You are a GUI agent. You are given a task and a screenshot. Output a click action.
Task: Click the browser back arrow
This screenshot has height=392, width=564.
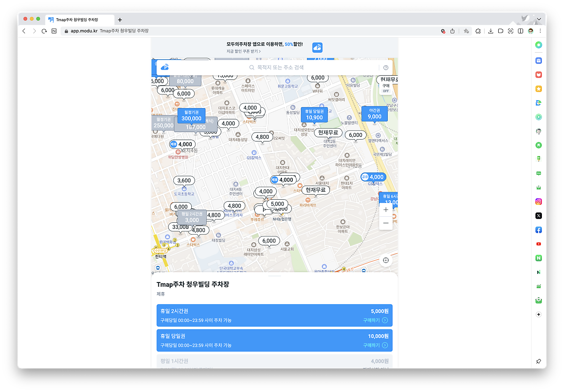tap(24, 31)
